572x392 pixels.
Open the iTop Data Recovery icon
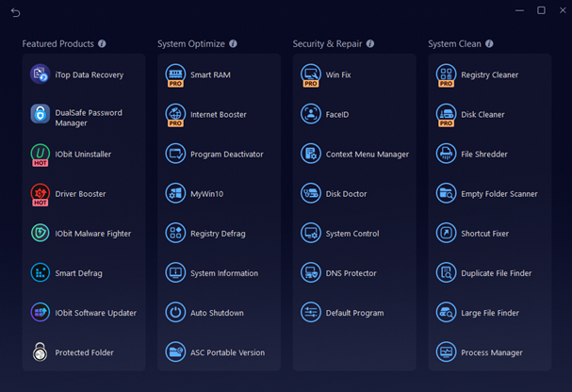coord(40,74)
